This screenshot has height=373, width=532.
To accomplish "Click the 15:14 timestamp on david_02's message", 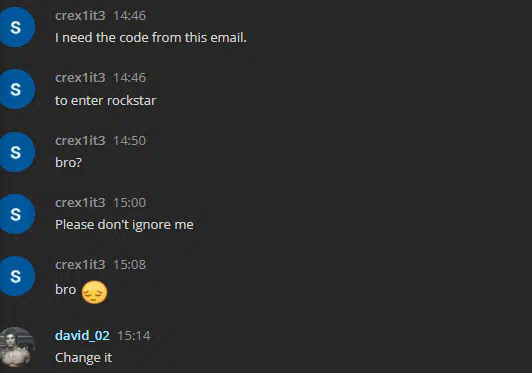I will (134, 336).
